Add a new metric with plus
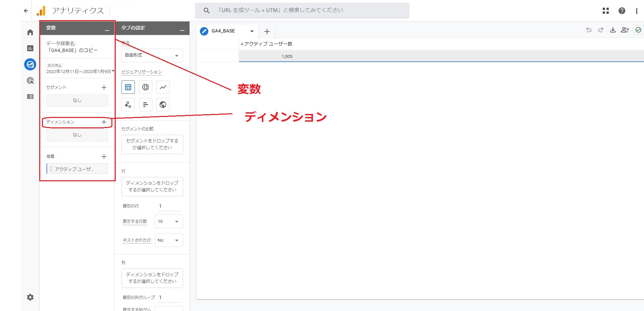The height and width of the screenshot is (311, 644). click(x=104, y=157)
